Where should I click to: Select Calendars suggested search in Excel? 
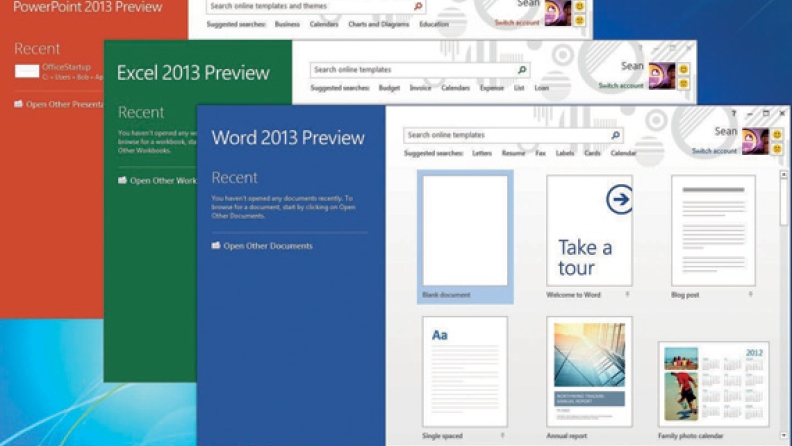pos(455,88)
